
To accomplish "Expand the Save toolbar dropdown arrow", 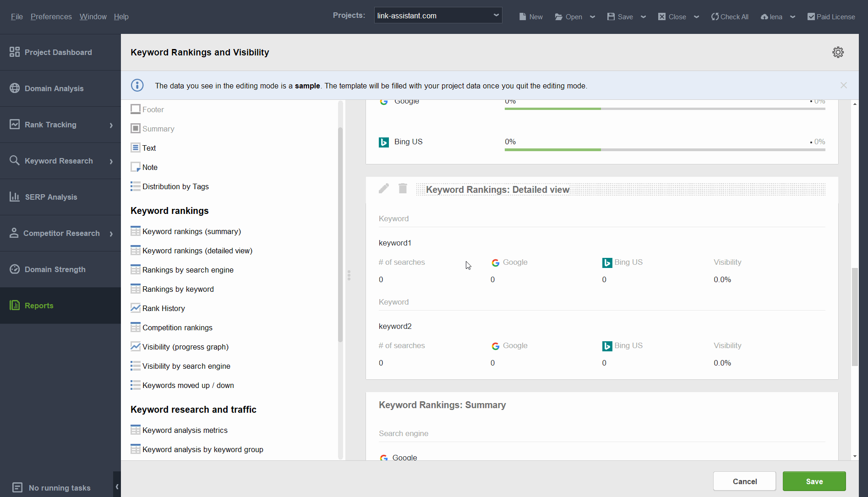I will click(x=643, y=17).
